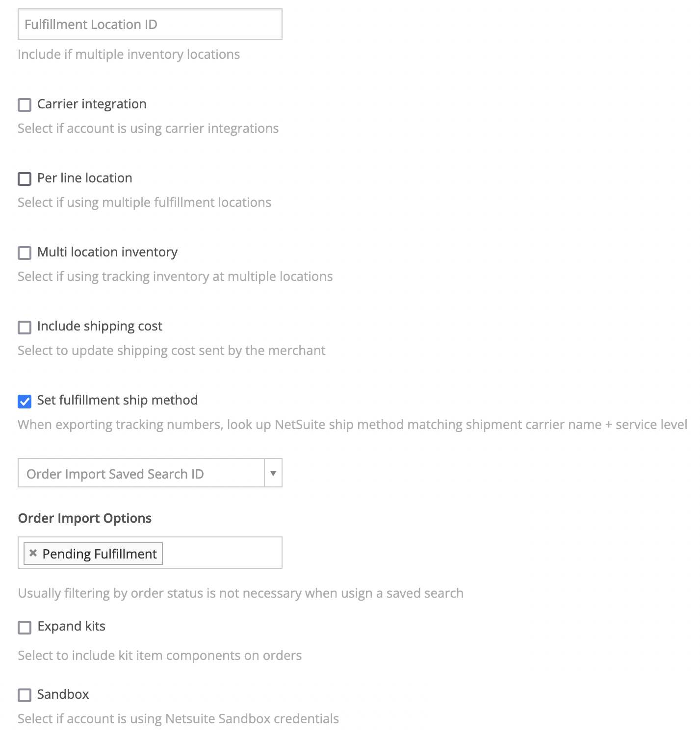Tick the Include shipping cost checkbox
Screen dimensions: 700x736
coord(25,327)
